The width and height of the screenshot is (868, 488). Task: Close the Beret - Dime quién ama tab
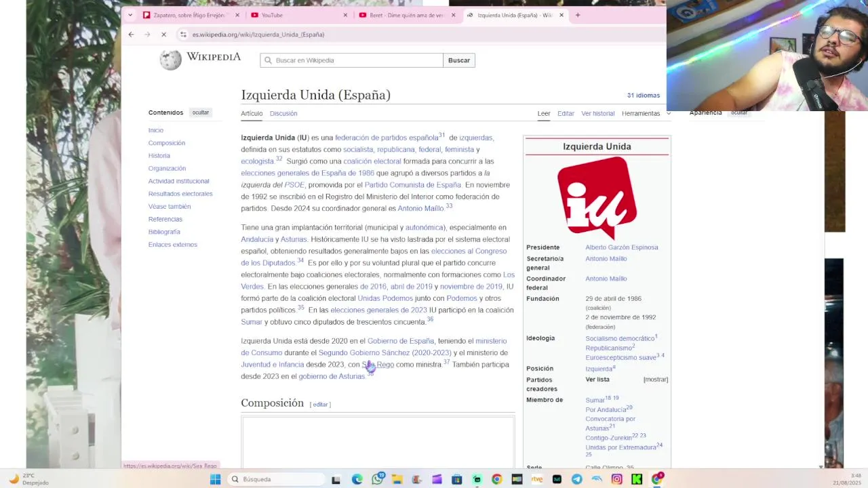pyautogui.click(x=454, y=15)
